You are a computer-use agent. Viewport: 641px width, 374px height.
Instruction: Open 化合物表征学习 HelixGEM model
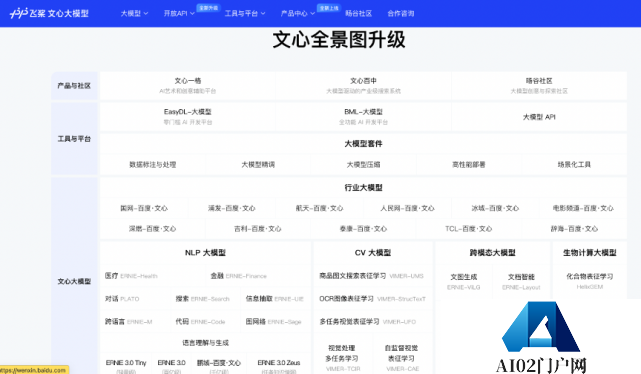[x=589, y=281]
